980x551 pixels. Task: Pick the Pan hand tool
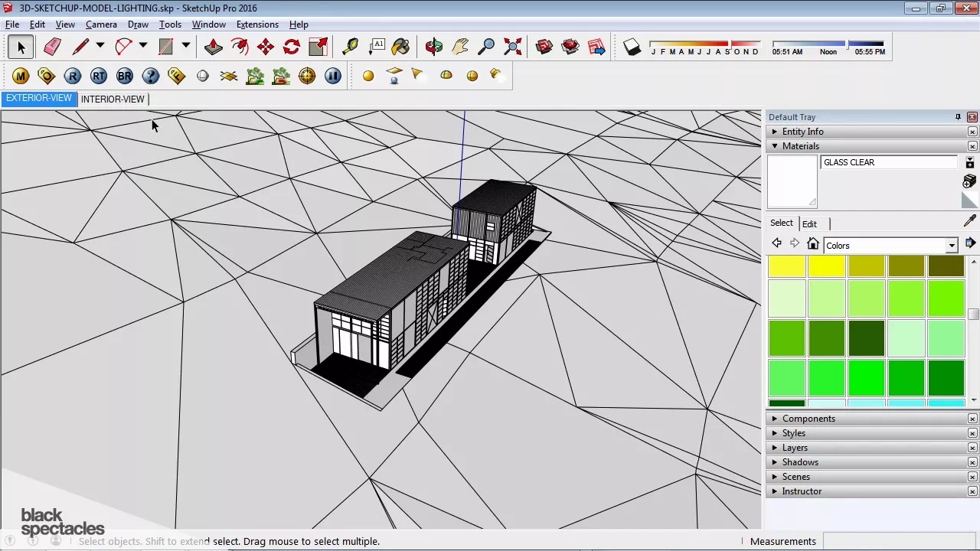pos(460,47)
